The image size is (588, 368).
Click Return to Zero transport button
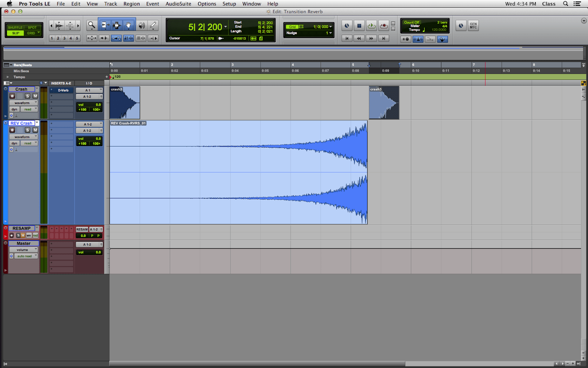click(347, 38)
